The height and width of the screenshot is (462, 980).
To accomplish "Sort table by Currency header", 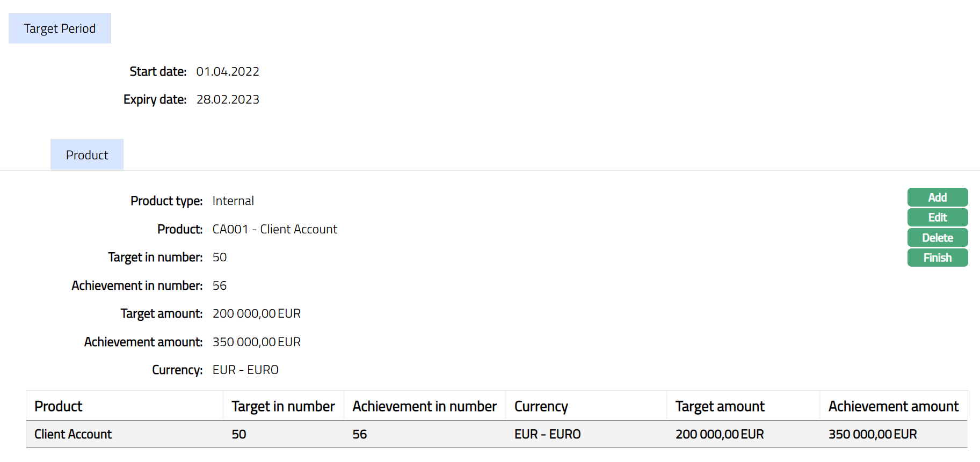I will point(541,406).
